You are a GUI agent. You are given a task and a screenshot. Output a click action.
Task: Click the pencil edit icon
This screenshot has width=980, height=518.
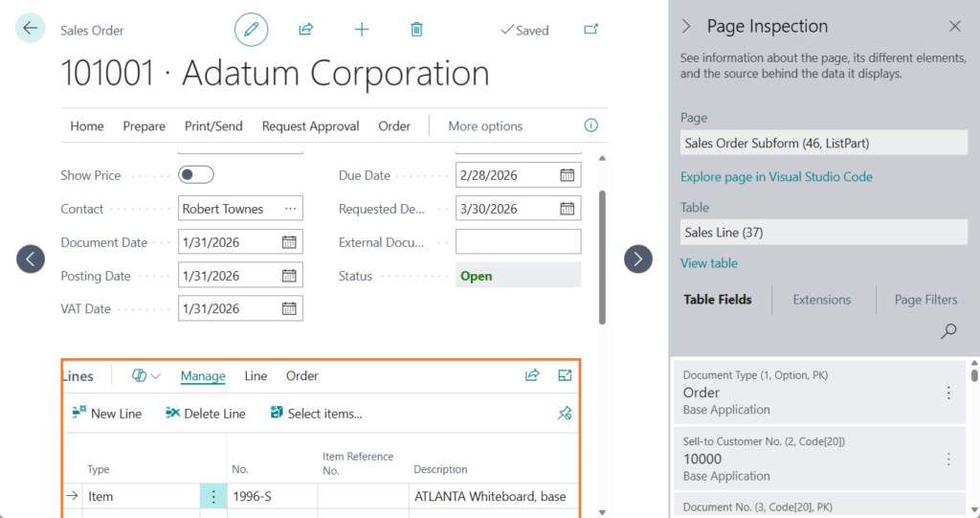click(x=252, y=30)
